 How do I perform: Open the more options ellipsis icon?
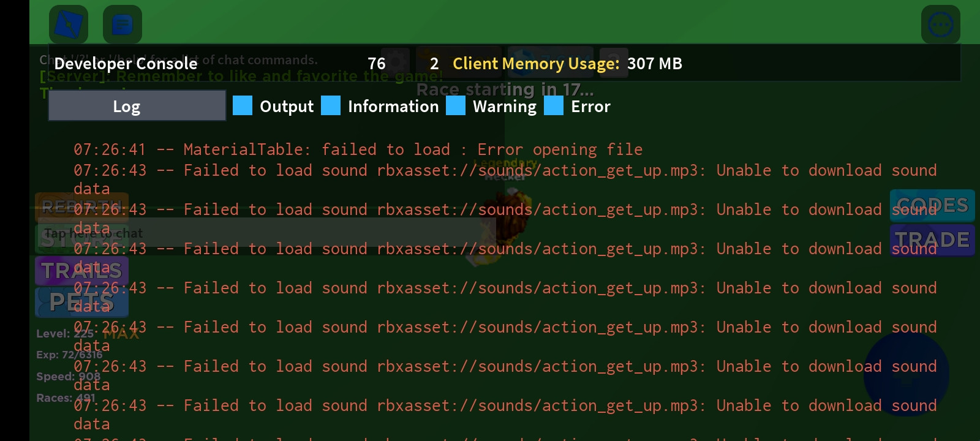click(940, 24)
